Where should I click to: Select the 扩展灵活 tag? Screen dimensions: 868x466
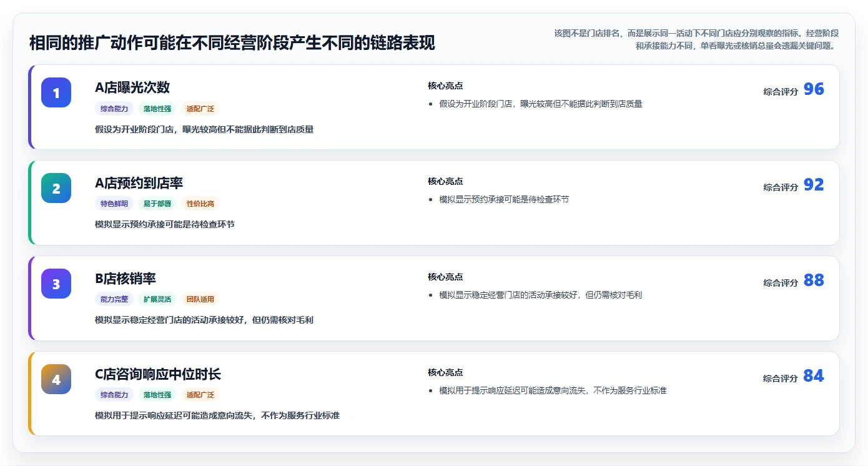point(157,299)
